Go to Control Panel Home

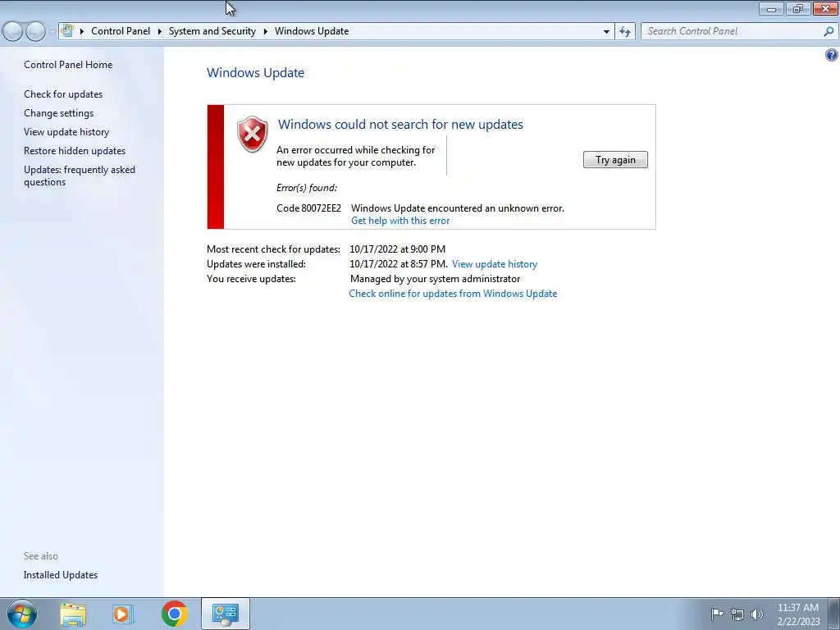pyautogui.click(x=68, y=65)
